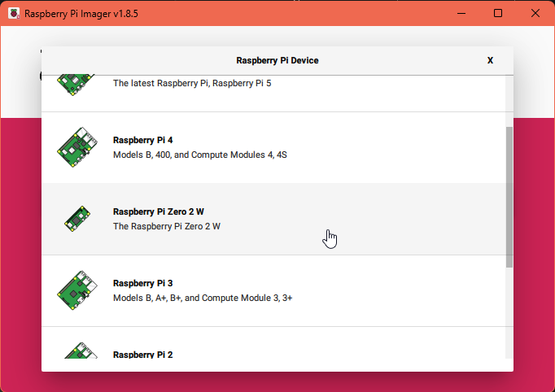Click "The Raspberry Pi Zero 2 W" description
This screenshot has height=392, width=555.
click(166, 226)
